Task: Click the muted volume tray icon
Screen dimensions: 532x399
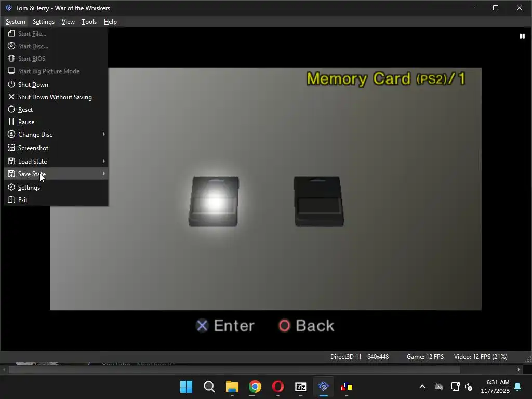Action: 469,387
